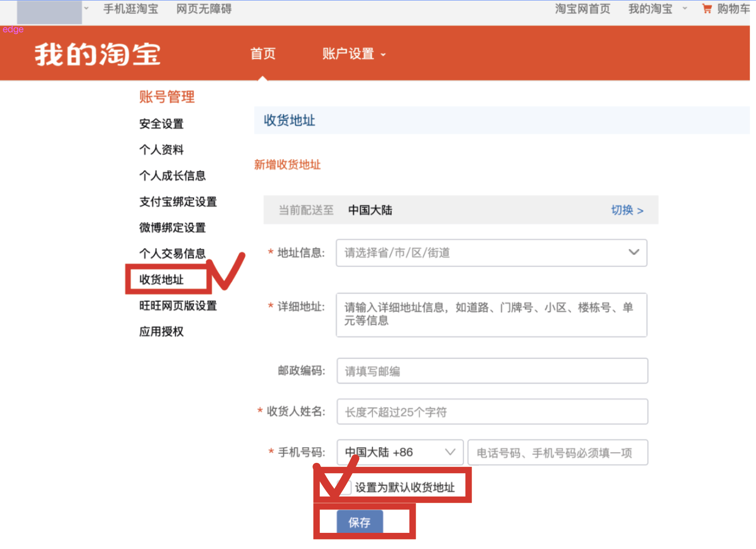Select 个人交易信息 in sidebar
The height and width of the screenshot is (549, 756).
[172, 254]
